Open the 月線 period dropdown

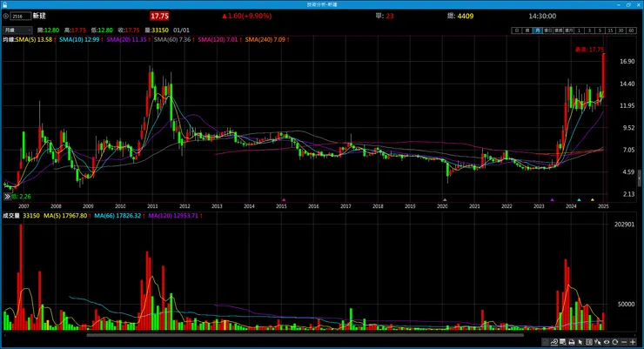pyautogui.click(x=17, y=30)
